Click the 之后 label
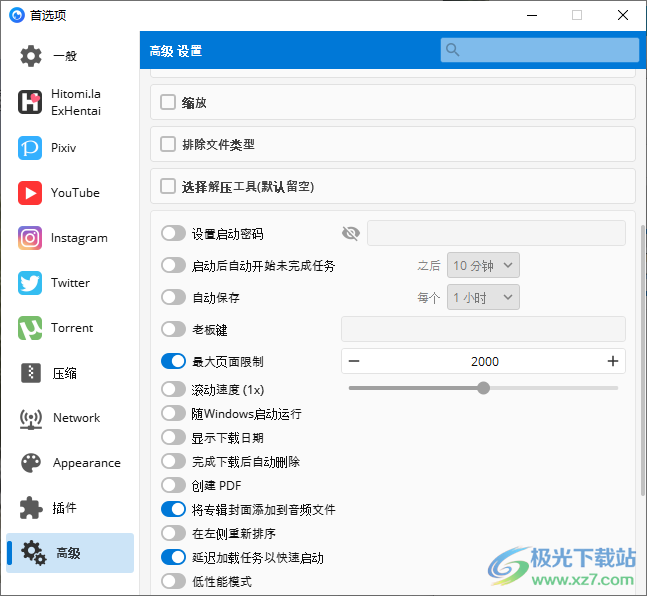Image resolution: width=647 pixels, height=596 pixels. pos(429,265)
